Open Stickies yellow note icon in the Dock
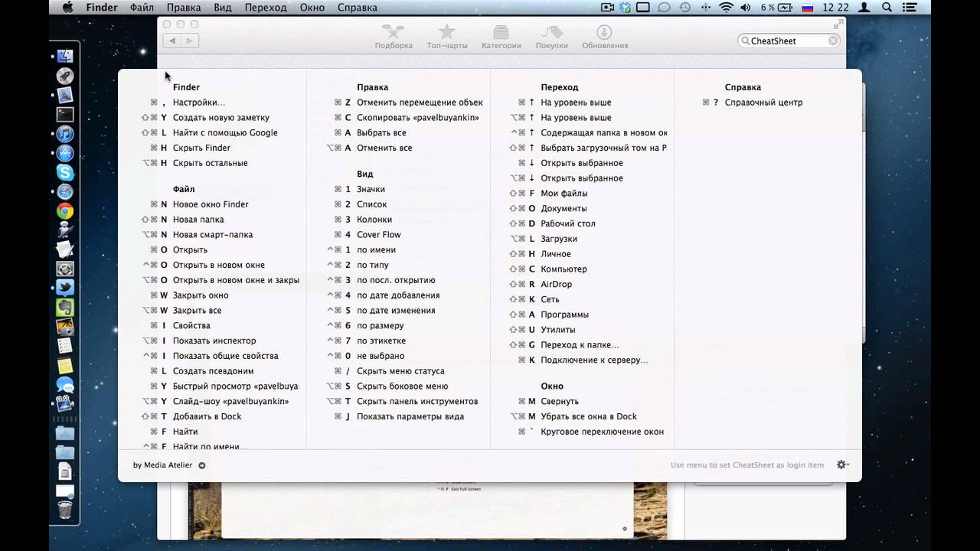 tap(65, 366)
